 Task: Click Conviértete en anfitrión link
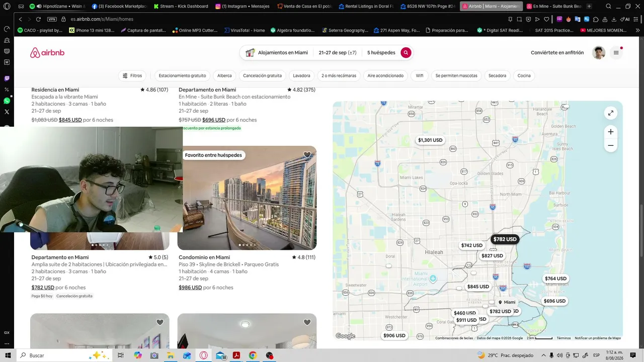click(x=557, y=53)
